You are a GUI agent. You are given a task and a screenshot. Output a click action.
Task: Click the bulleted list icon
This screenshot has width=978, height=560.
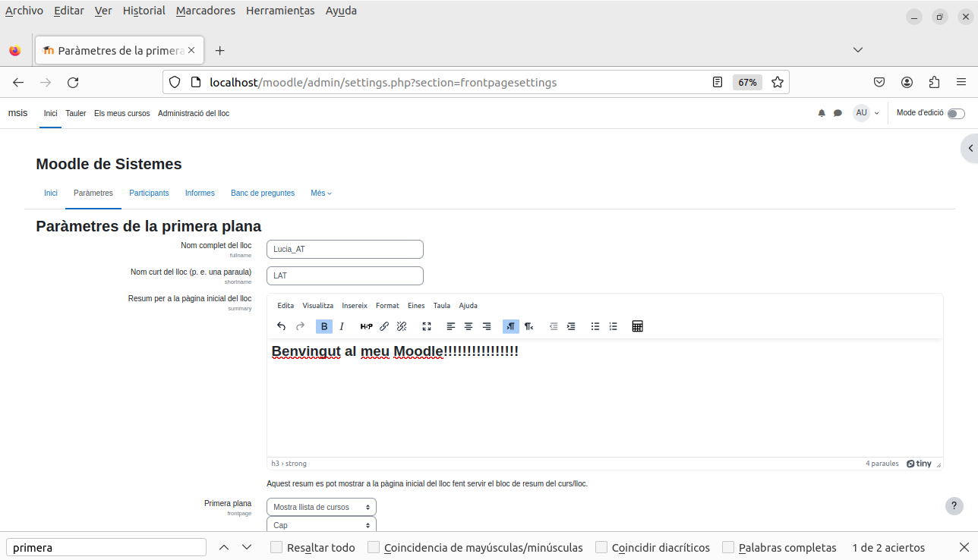click(595, 326)
